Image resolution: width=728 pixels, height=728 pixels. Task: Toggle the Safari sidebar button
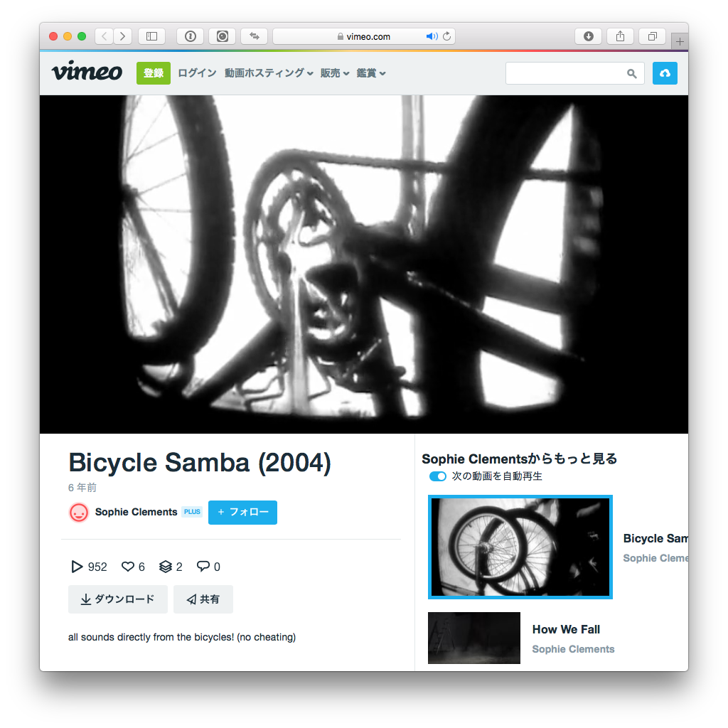tap(152, 36)
